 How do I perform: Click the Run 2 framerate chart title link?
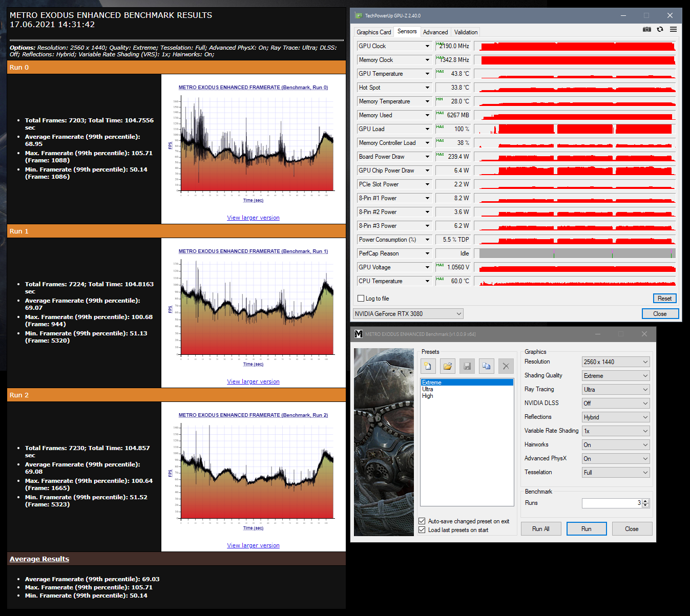[x=253, y=415]
